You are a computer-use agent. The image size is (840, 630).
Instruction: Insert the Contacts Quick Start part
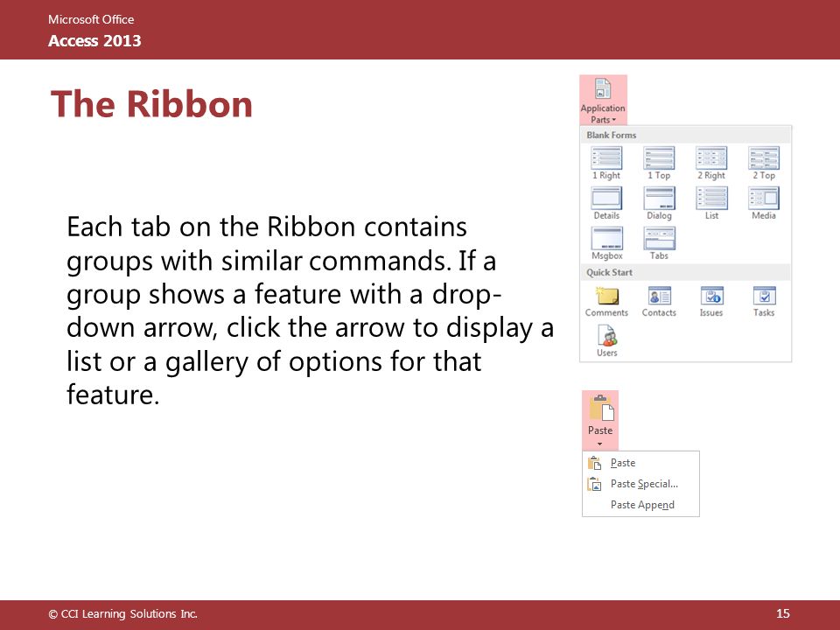click(659, 302)
